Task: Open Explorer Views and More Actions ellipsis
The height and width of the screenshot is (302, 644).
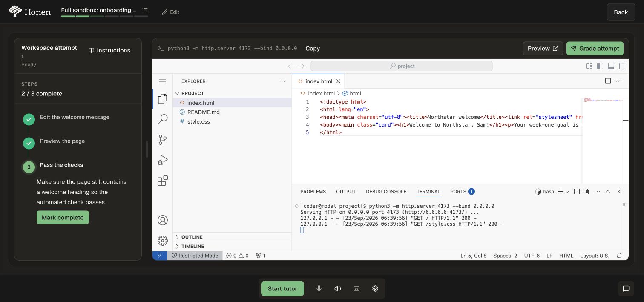Action: (282, 81)
